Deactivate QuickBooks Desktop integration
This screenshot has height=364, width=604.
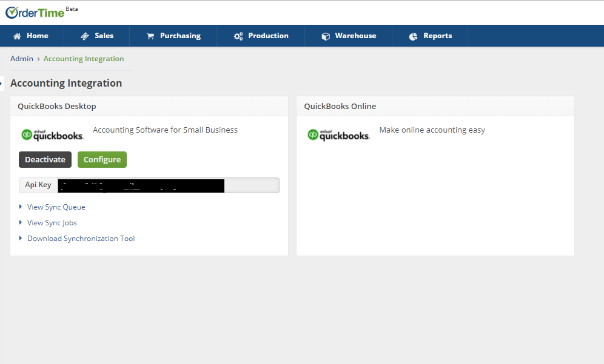pyautogui.click(x=45, y=160)
